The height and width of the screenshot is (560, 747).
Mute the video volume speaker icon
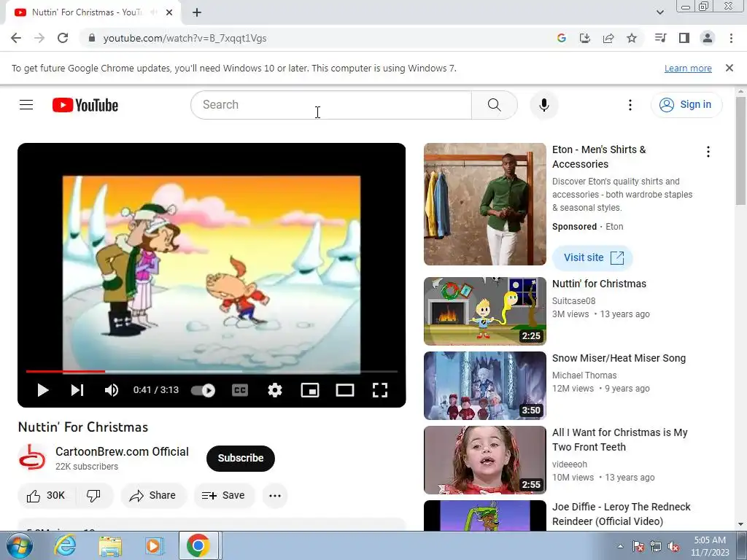pyautogui.click(x=112, y=391)
